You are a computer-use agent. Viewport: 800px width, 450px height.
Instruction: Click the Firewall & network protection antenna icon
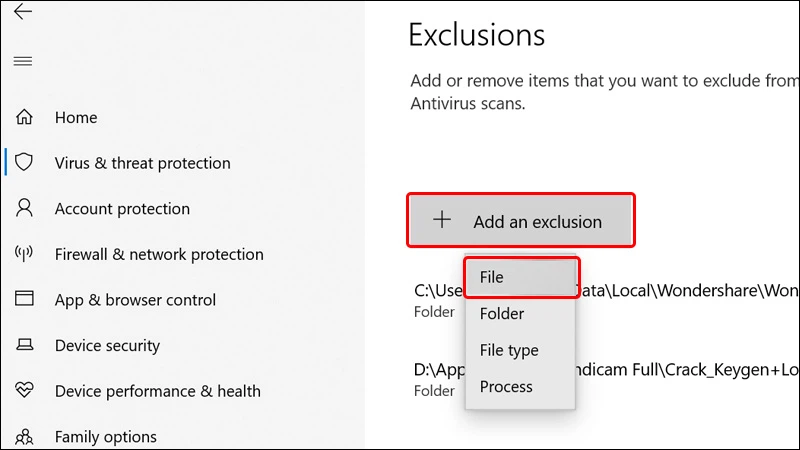24,254
